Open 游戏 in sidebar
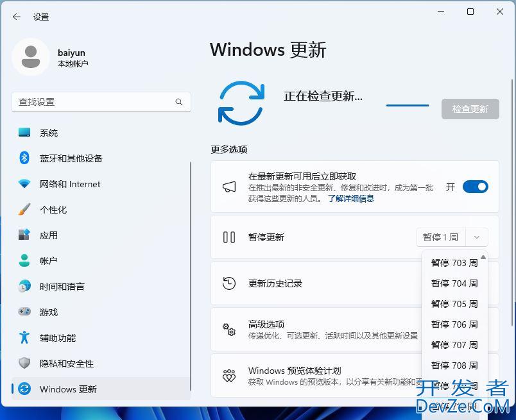516x420 pixels. pyautogui.click(x=100, y=312)
